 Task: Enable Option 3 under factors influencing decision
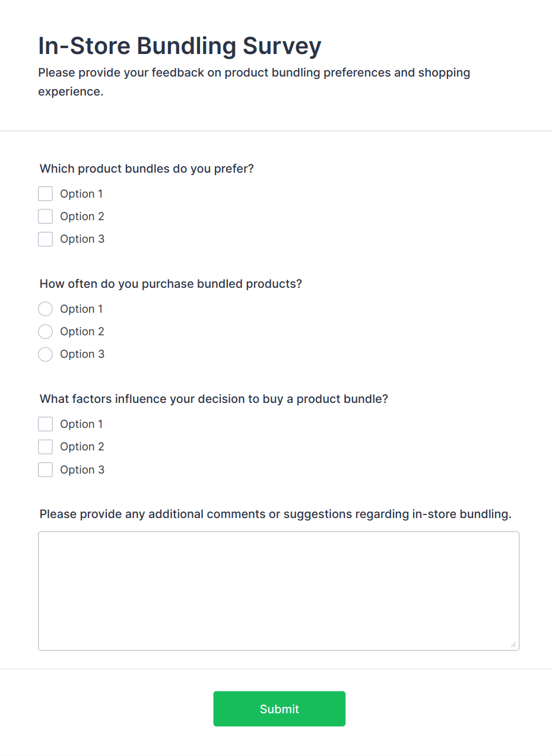click(45, 470)
